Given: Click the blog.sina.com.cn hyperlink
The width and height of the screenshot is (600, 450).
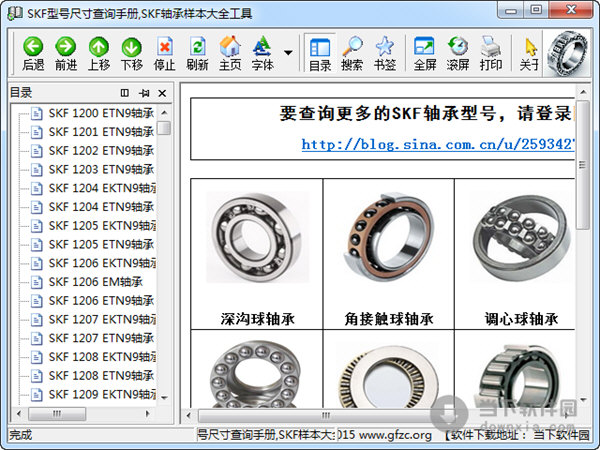Looking at the screenshot, I should pyautogui.click(x=438, y=144).
